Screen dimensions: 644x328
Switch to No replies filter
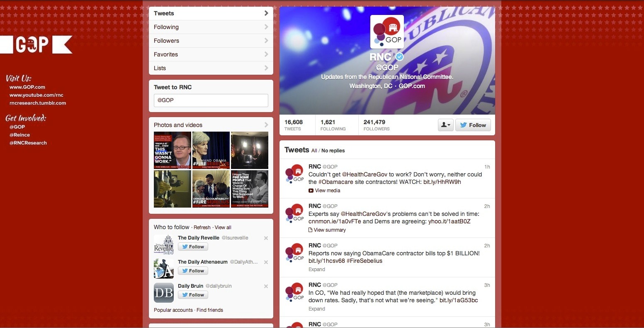point(333,151)
